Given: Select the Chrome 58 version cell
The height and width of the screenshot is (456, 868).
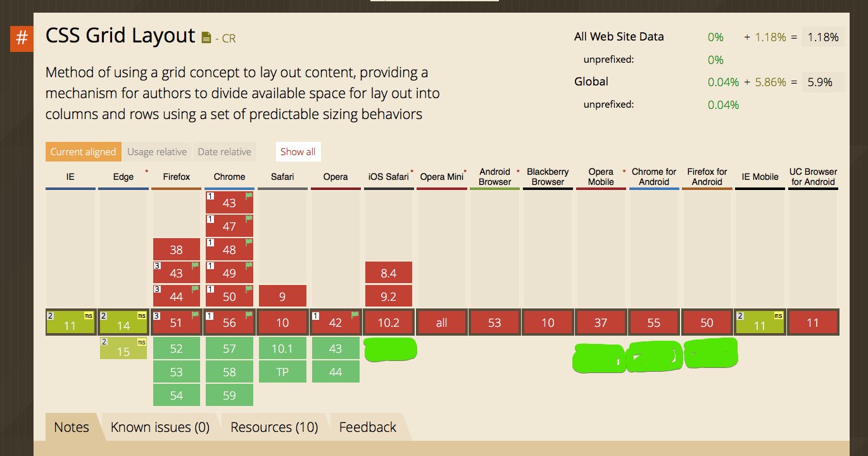Looking at the screenshot, I should tap(229, 372).
